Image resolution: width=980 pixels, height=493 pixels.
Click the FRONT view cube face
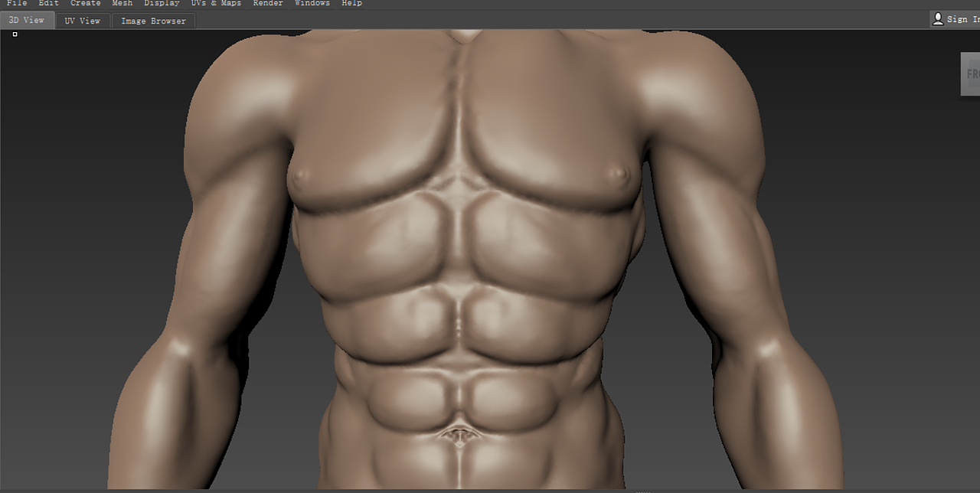971,74
